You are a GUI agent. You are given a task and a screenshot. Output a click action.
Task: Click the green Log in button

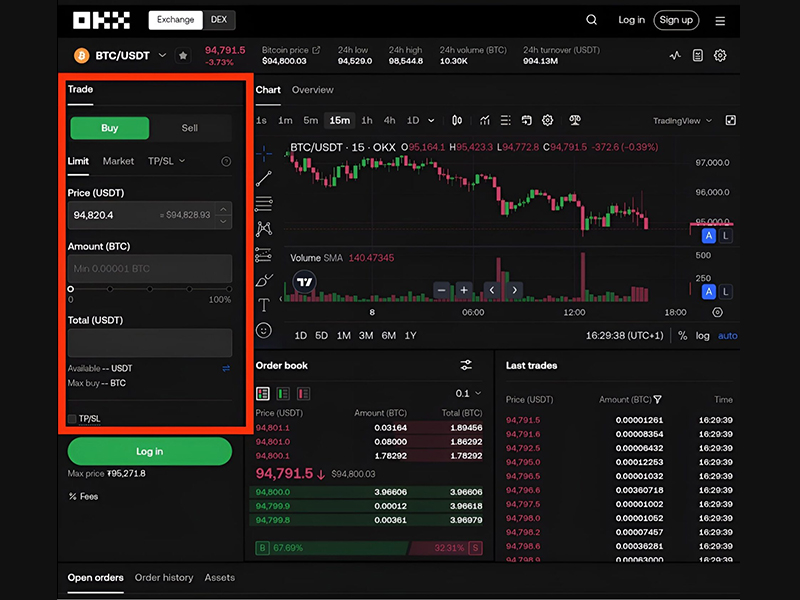pos(149,452)
